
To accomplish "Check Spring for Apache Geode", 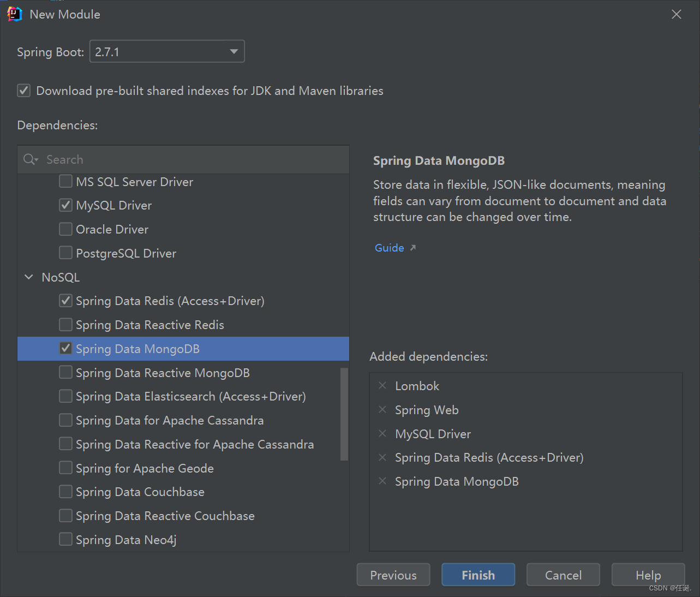I will 65,468.
